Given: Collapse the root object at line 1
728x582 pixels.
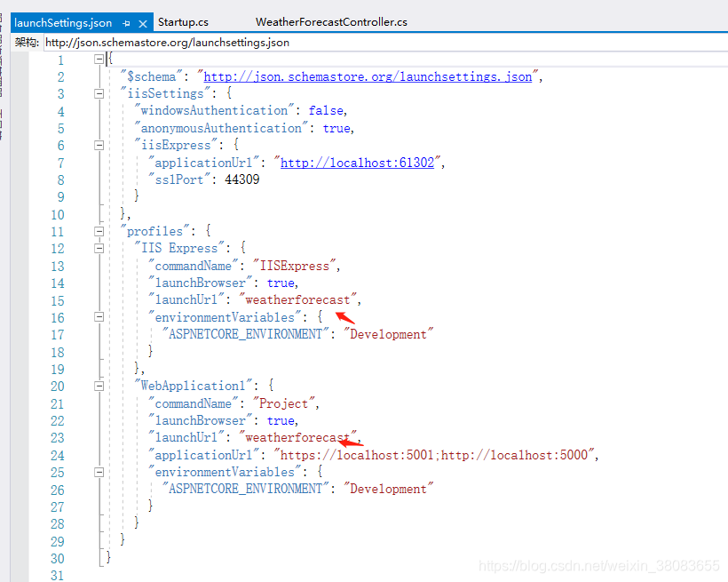Looking at the screenshot, I should (x=99, y=59).
